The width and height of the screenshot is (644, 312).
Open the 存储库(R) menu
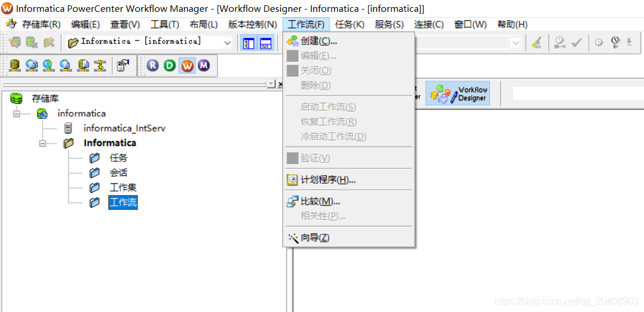(41, 24)
